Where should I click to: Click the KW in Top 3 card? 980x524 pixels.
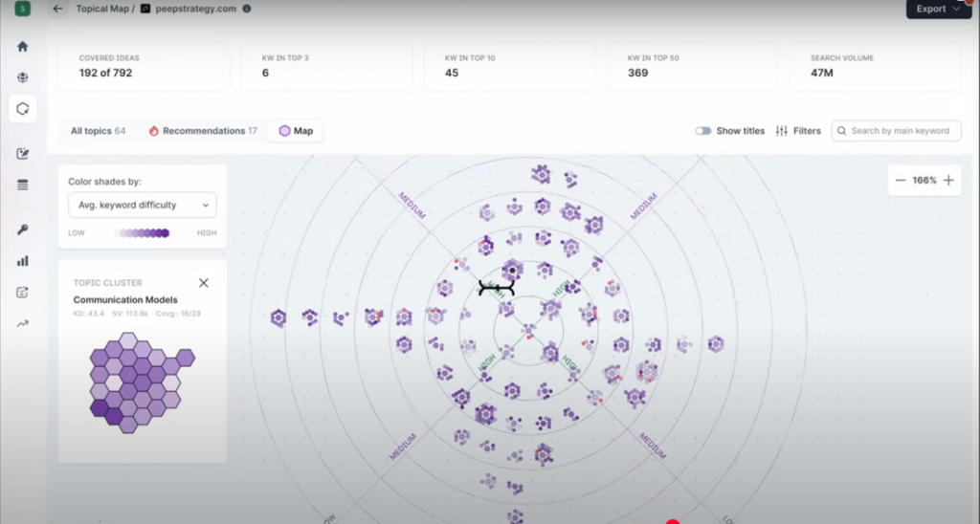(327, 67)
